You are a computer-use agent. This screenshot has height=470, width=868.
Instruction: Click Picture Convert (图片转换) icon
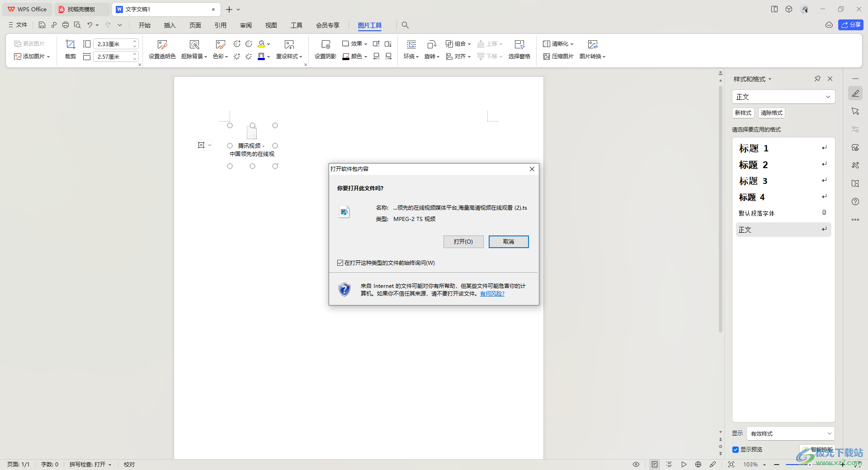(x=592, y=44)
